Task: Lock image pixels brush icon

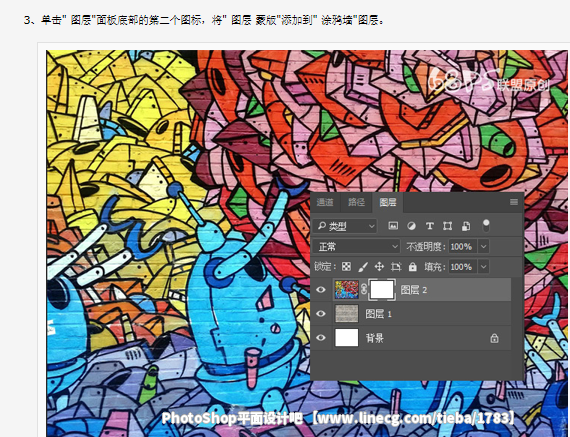Action: pyautogui.click(x=362, y=267)
